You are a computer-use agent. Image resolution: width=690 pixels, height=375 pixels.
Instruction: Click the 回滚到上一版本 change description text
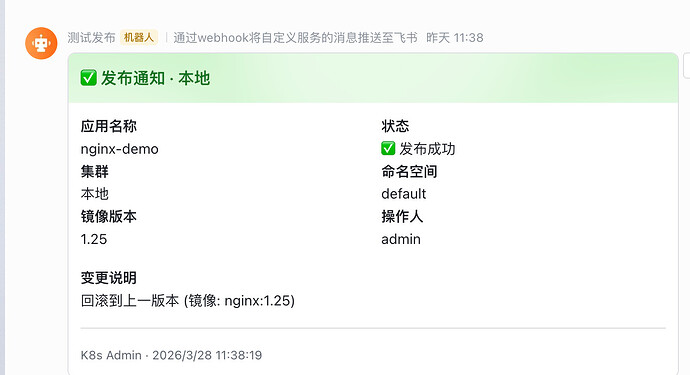[x=187, y=301]
